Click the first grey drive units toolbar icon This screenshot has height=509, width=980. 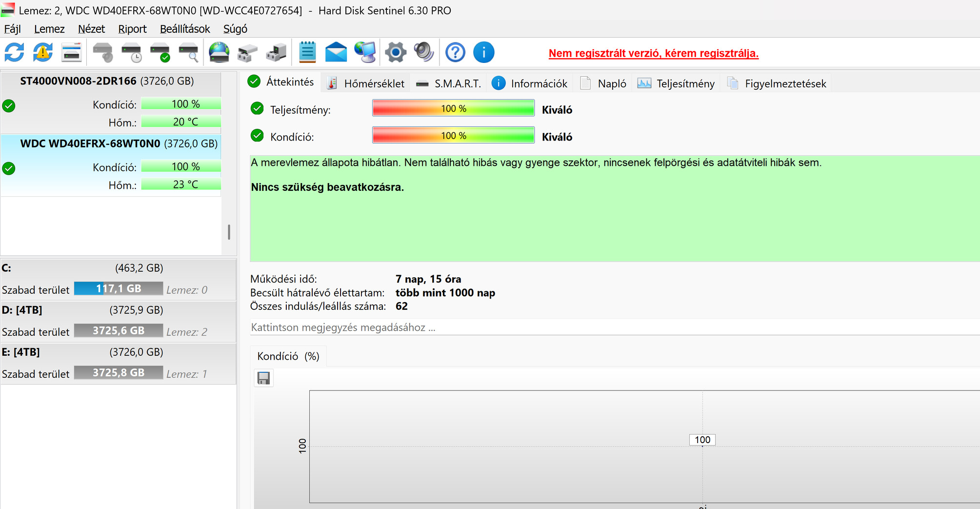coord(247,52)
